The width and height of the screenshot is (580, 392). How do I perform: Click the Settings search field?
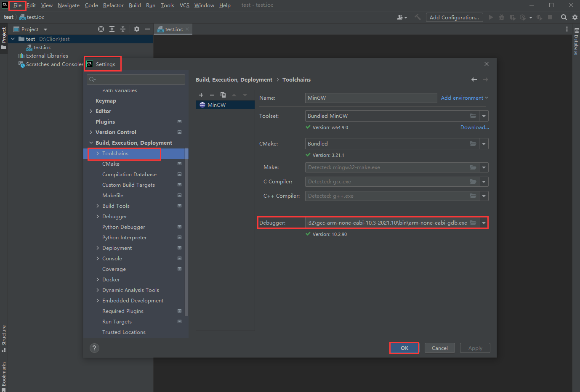pos(136,79)
